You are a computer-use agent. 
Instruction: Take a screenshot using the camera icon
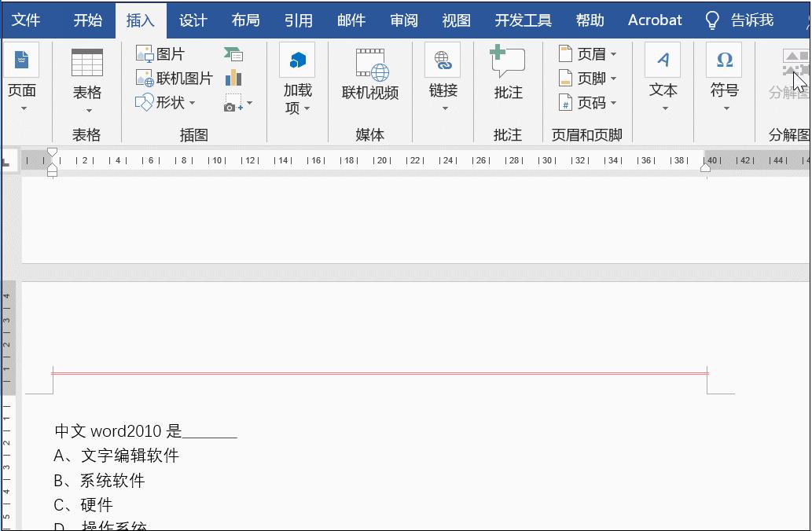click(x=233, y=103)
